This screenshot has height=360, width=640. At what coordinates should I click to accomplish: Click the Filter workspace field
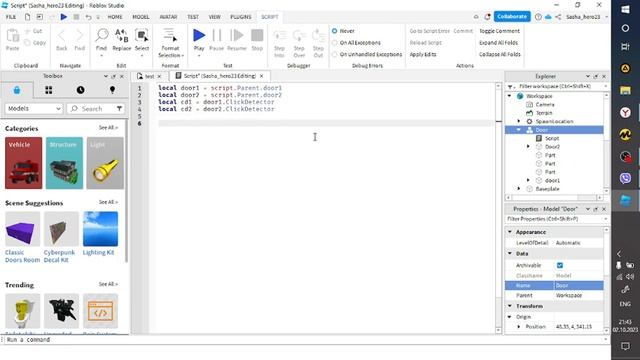(556, 87)
